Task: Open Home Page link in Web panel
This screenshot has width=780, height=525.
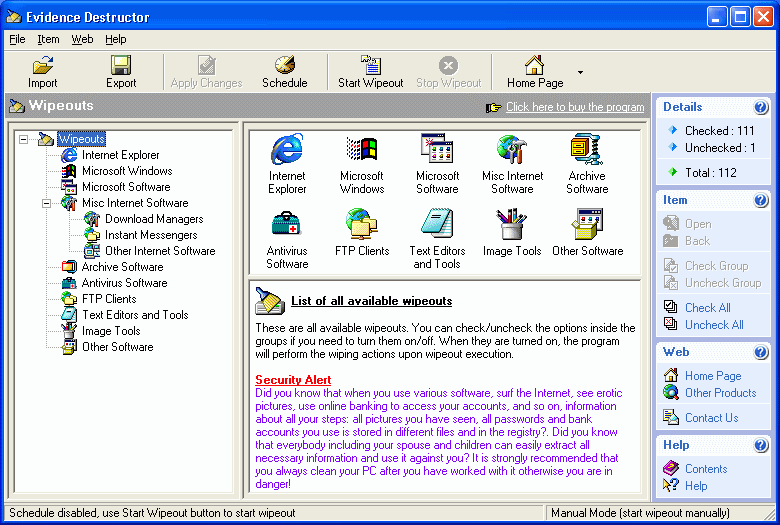Action: (x=713, y=376)
